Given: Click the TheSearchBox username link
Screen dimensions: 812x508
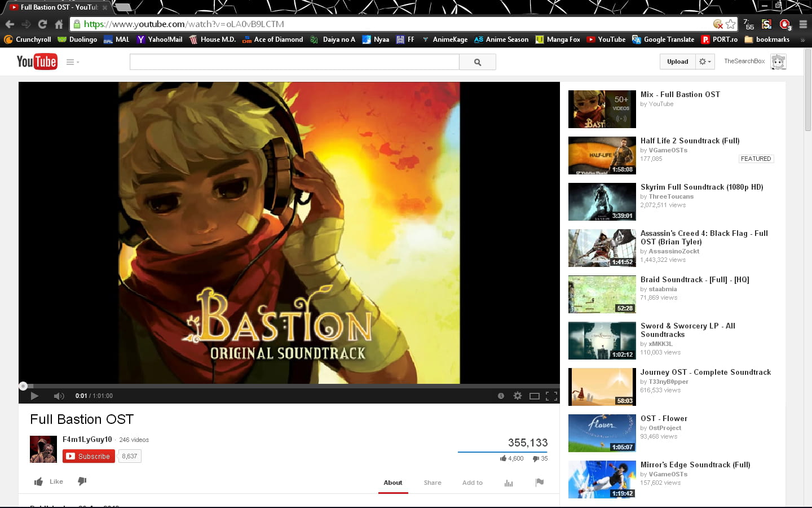Looking at the screenshot, I should pyautogui.click(x=744, y=61).
